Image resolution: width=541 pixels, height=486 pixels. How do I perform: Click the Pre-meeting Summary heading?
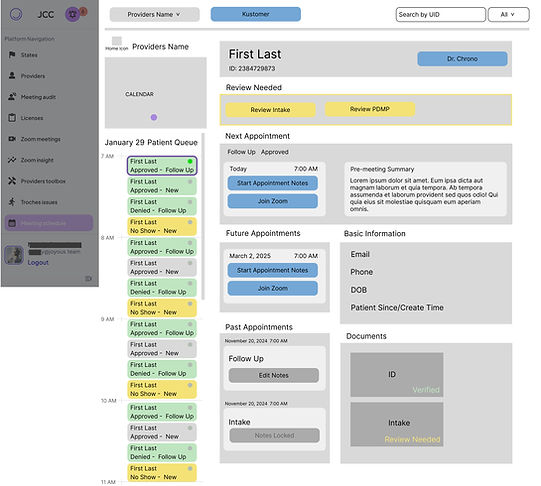coord(382,169)
